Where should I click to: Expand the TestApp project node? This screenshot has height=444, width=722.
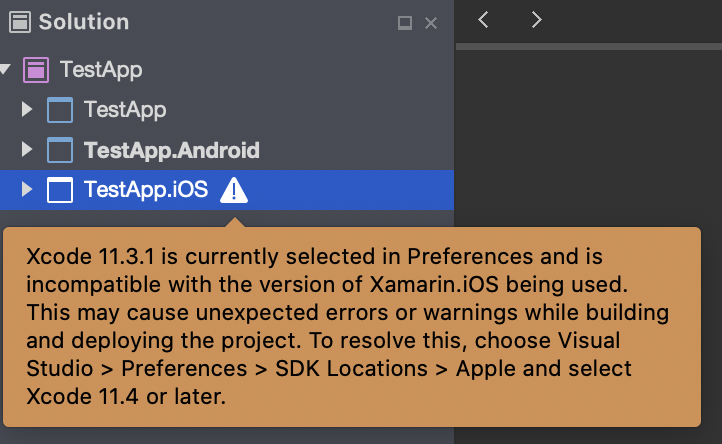pyautogui.click(x=27, y=109)
